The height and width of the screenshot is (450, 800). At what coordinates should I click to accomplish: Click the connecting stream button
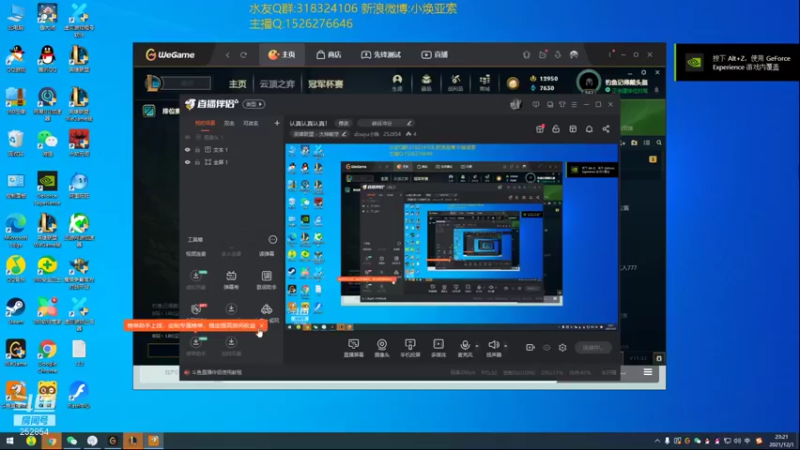593,347
